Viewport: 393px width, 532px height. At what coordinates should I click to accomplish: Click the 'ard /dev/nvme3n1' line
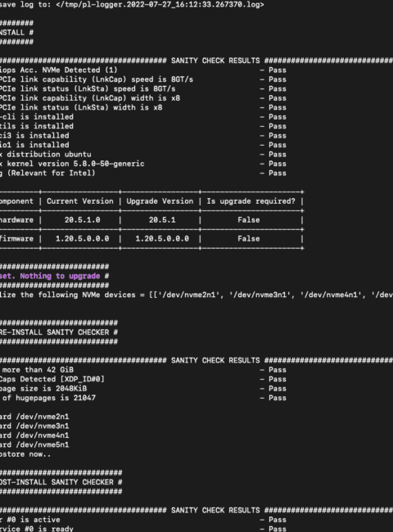(34, 426)
